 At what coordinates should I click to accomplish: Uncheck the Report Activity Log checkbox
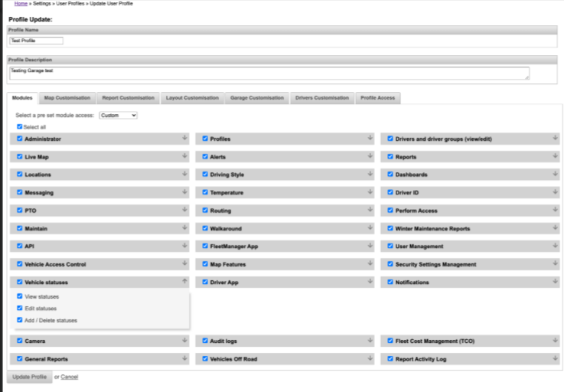[390, 358]
